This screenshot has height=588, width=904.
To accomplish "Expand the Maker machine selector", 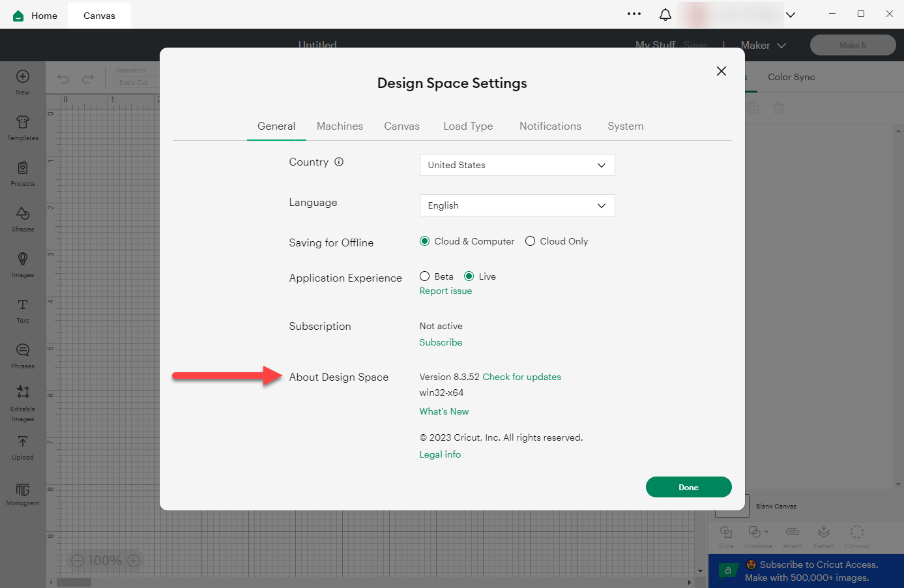I will (x=763, y=45).
